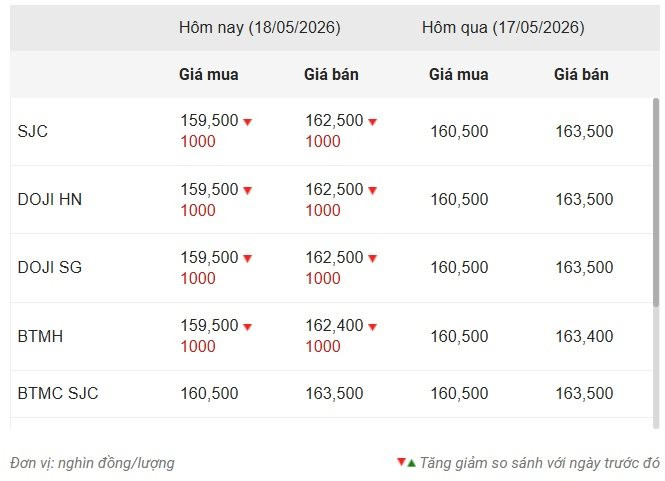
Task: Click the down arrow next to DOJI HN sell price
Action: pyautogui.click(x=372, y=190)
